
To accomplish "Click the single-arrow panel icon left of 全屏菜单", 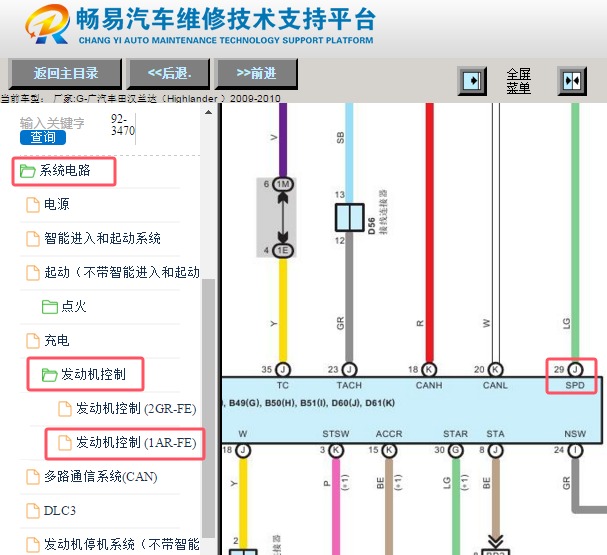I will click(472, 81).
